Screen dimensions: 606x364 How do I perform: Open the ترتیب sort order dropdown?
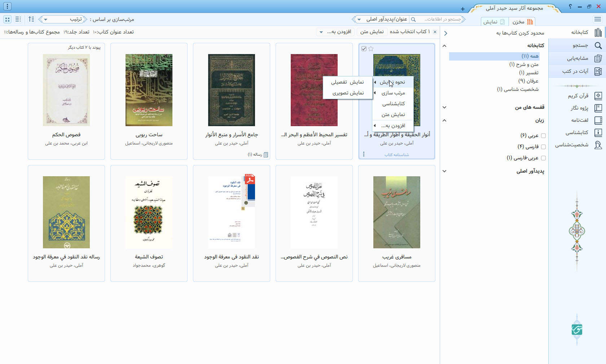[x=63, y=19]
